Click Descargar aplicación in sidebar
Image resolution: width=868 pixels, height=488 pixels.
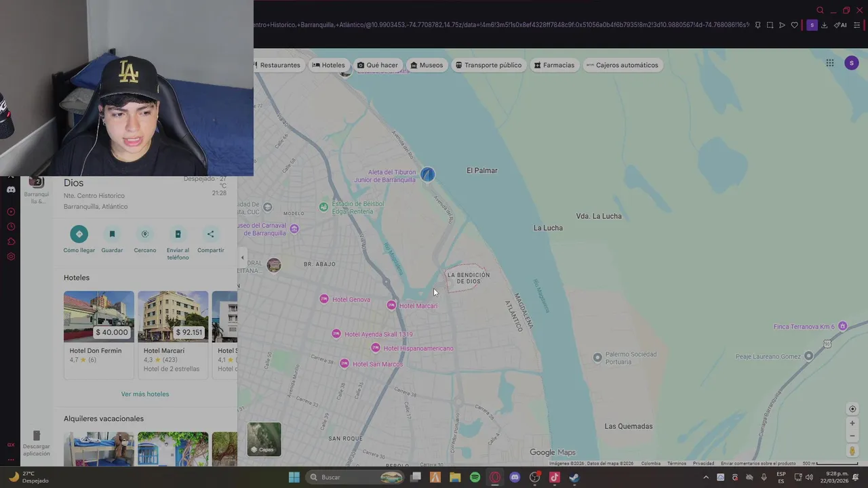coord(37,443)
